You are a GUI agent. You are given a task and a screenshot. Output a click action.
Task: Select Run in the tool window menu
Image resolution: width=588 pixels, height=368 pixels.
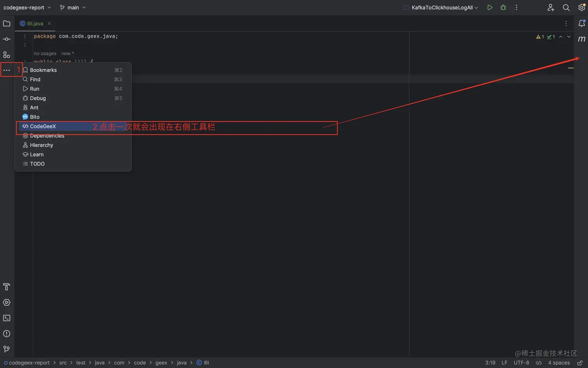tap(73, 89)
